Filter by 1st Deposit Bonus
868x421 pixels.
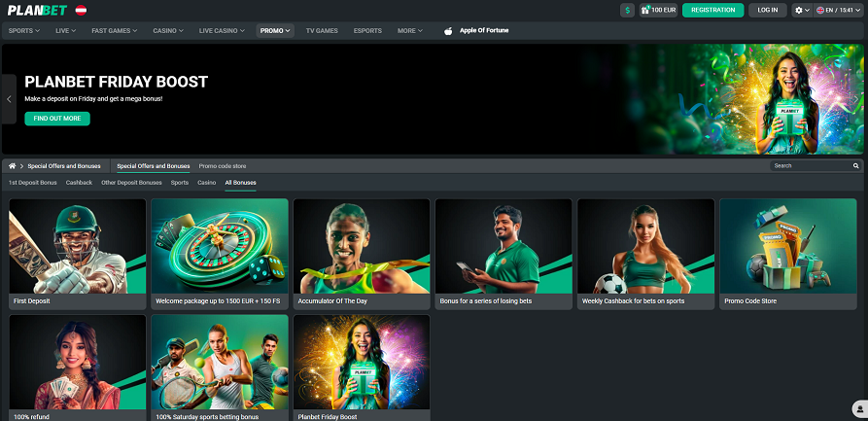tap(33, 182)
